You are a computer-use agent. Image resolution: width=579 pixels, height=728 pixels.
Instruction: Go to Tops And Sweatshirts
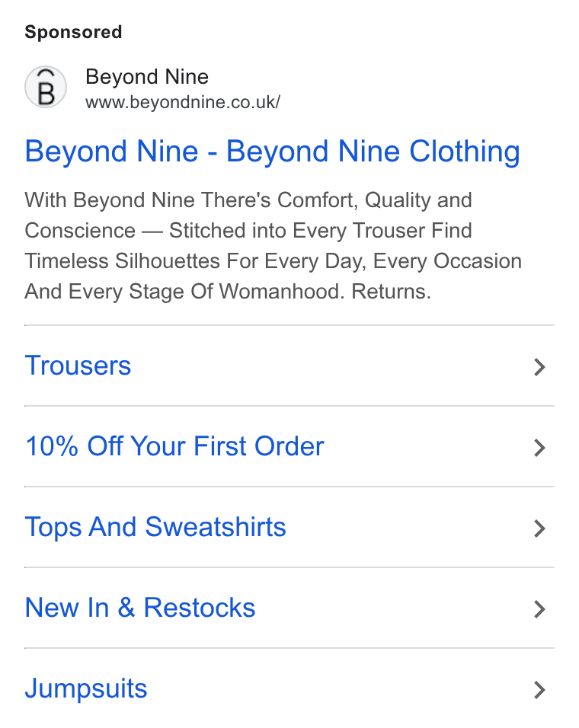tap(155, 528)
